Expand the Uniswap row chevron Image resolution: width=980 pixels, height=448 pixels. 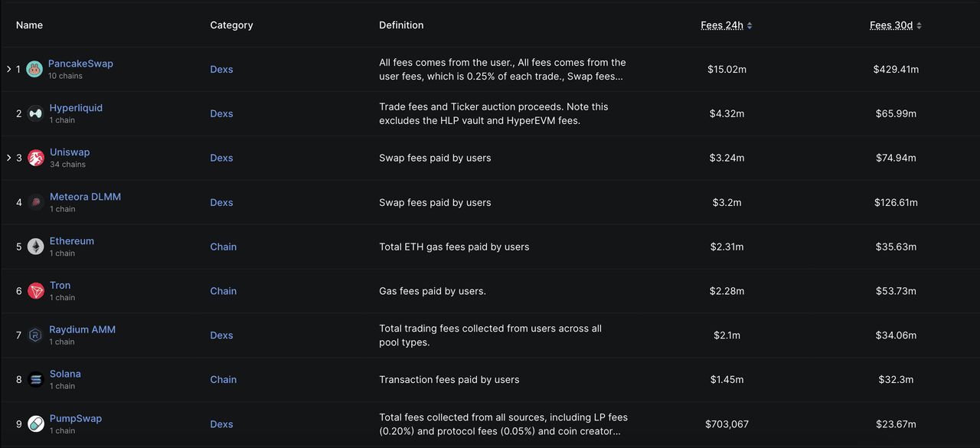click(x=8, y=158)
